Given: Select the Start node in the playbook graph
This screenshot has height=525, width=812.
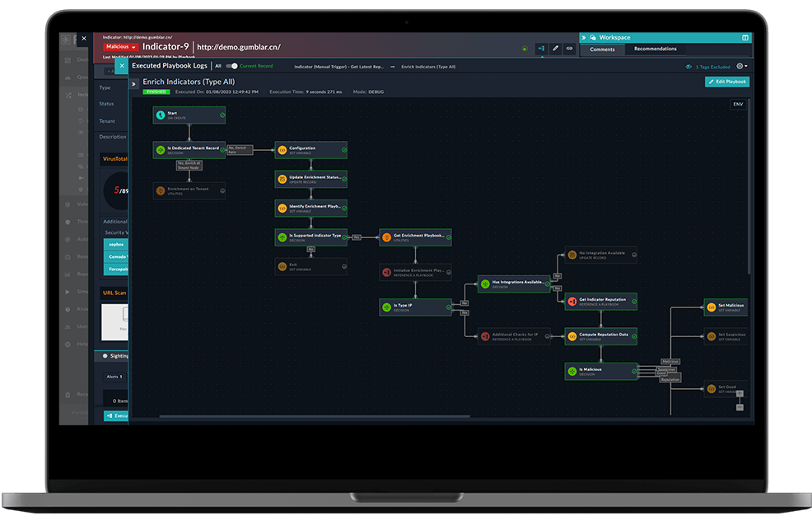Looking at the screenshot, I should click(189, 115).
